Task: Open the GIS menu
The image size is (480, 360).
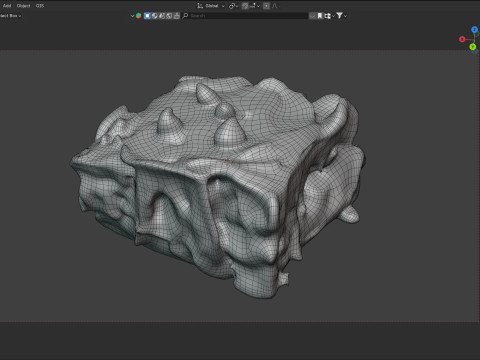Action: 40,6
